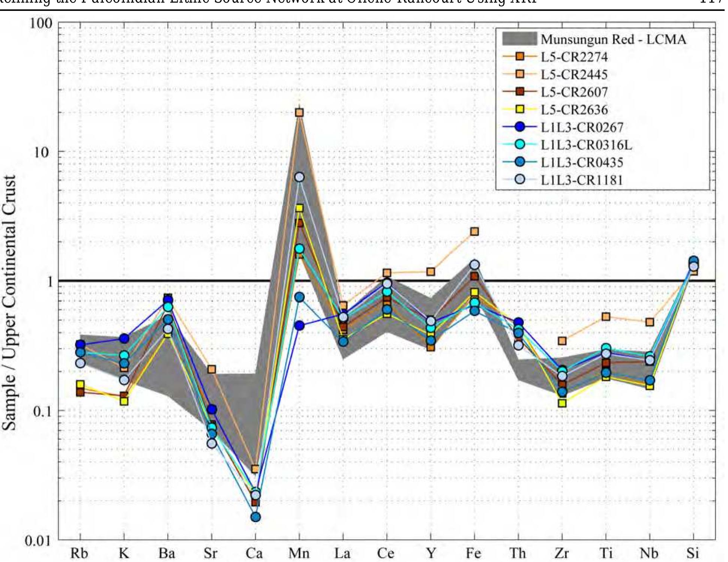Click the La x-axis label
The width and height of the screenshot is (728, 562).
coord(342,553)
